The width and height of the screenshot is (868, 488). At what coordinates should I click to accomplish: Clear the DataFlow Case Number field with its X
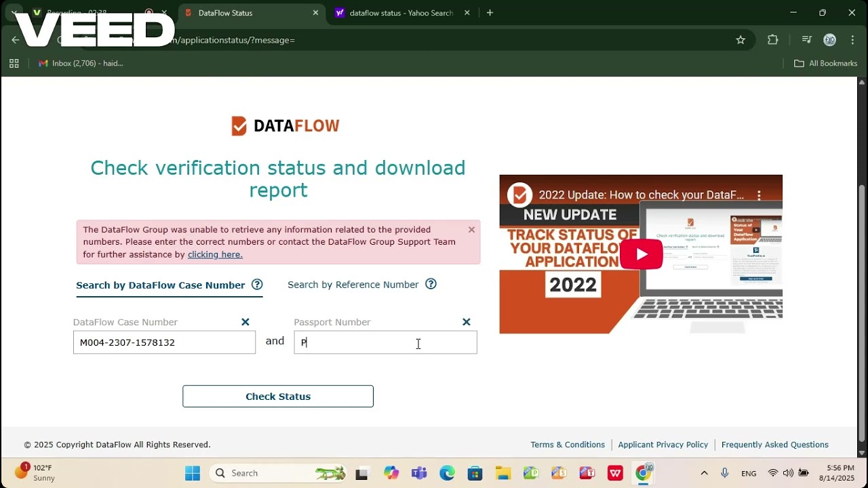[245, 322]
